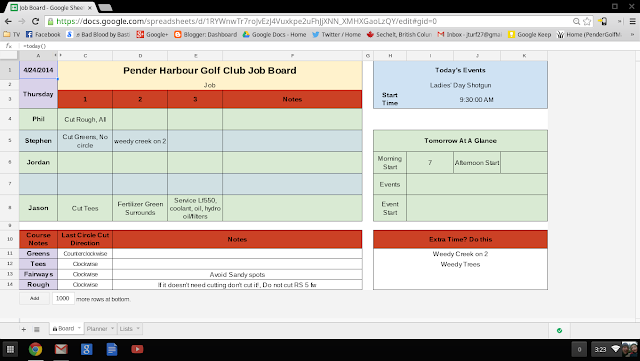Select row 7 header
Viewport: 640px width, 361px height.
coord(9,184)
